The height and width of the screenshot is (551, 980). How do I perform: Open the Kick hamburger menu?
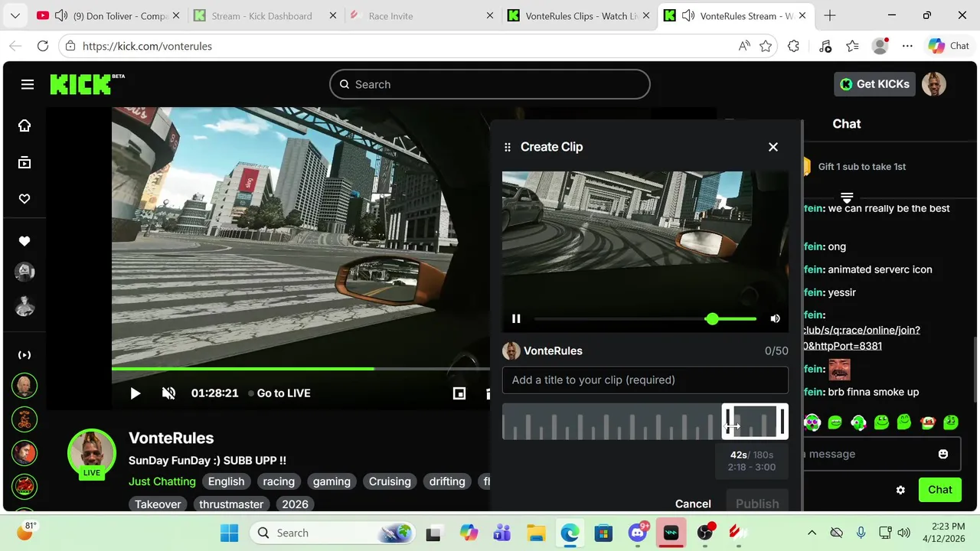(x=28, y=84)
